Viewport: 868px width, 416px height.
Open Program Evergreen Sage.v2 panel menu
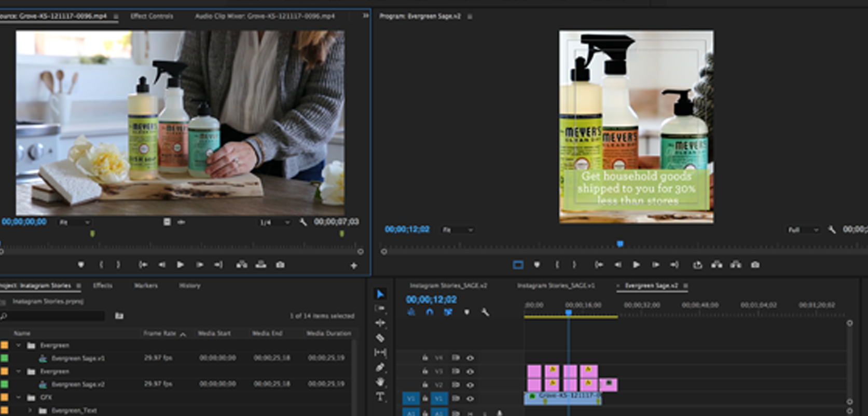[470, 17]
